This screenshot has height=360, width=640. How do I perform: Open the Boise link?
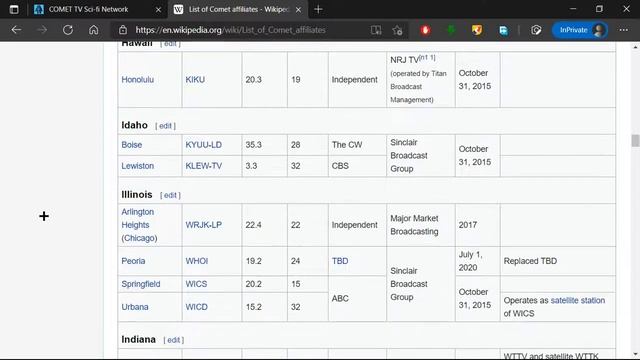tap(131, 145)
